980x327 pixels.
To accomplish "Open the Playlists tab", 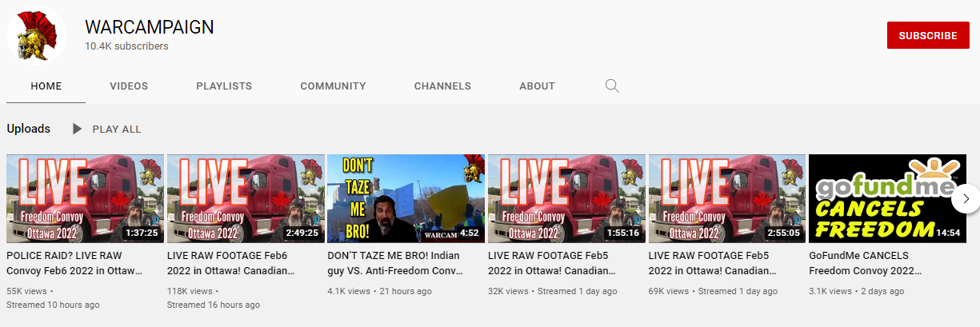I will point(224,86).
